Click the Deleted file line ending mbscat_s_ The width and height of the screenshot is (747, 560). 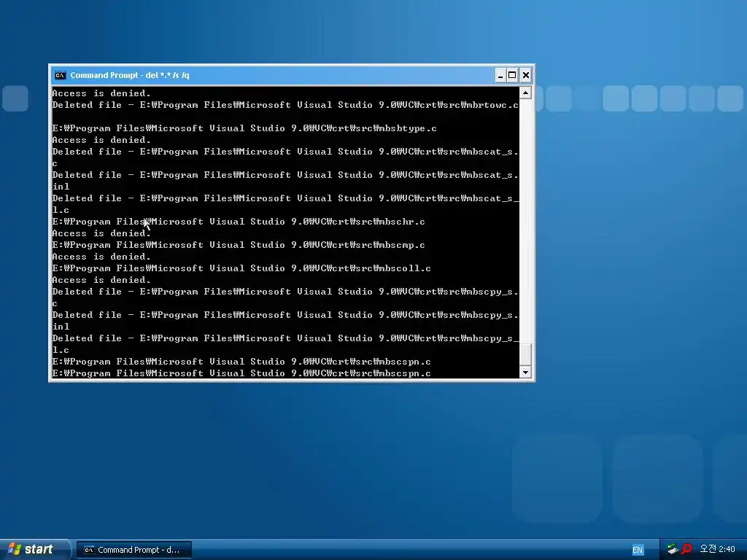click(285, 198)
